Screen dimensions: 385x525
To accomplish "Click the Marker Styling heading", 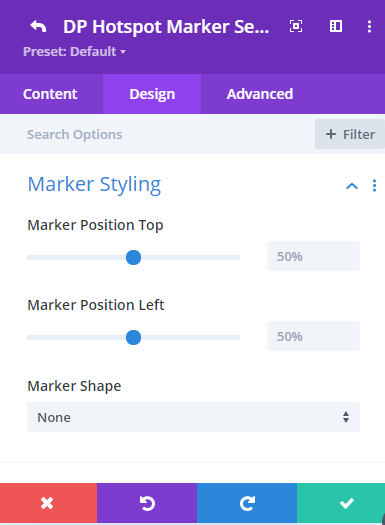I will point(94,184).
